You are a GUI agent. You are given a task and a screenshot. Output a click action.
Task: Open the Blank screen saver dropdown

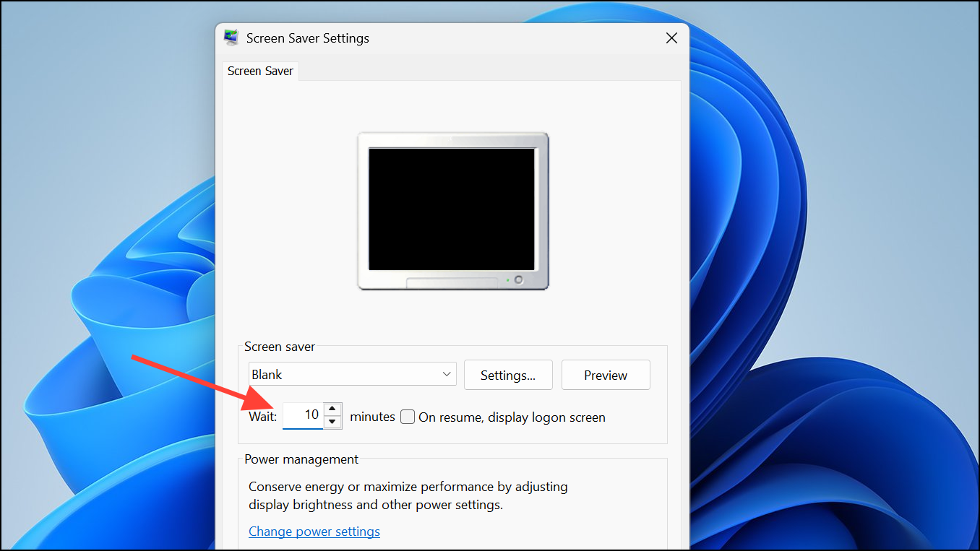tap(353, 375)
